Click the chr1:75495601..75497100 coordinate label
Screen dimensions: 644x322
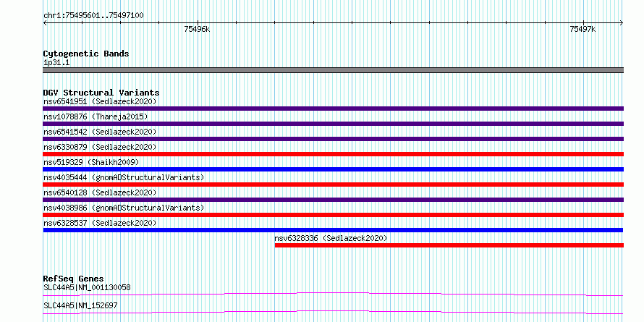93,16
